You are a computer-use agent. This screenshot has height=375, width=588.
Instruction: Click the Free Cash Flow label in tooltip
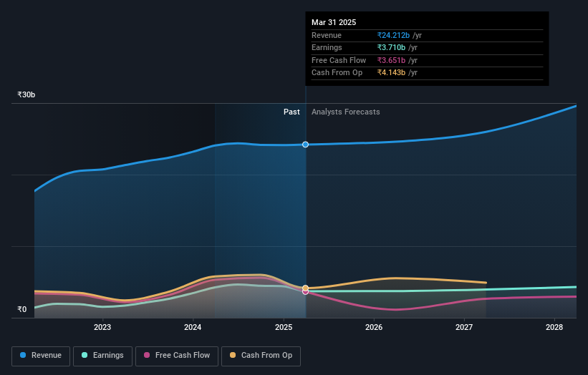tap(339, 60)
